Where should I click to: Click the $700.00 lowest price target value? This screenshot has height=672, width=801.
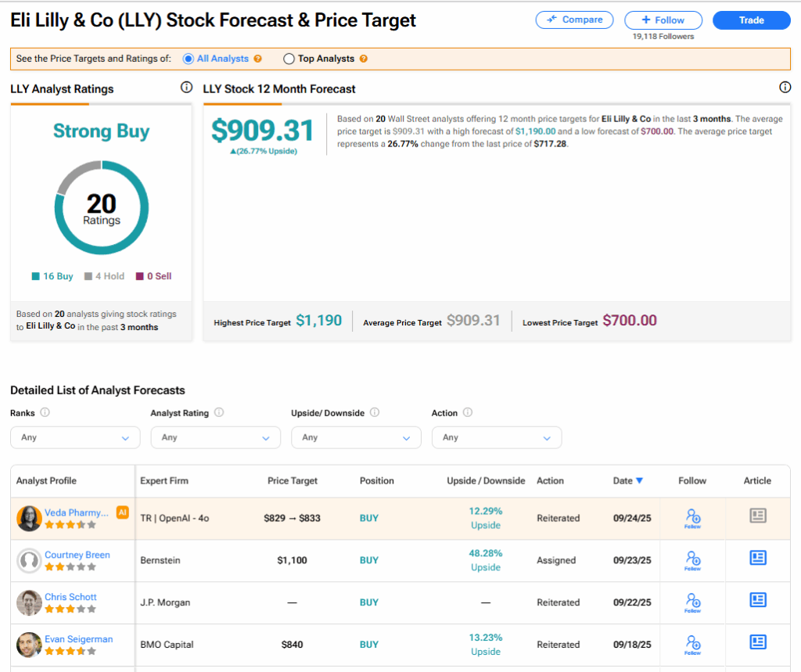point(630,321)
